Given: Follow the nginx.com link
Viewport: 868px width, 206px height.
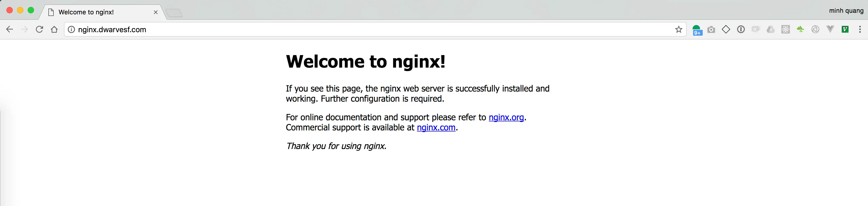Looking at the screenshot, I should (x=436, y=127).
